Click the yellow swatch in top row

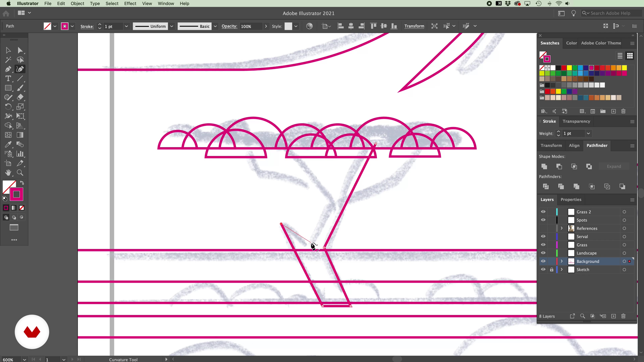[x=569, y=68]
